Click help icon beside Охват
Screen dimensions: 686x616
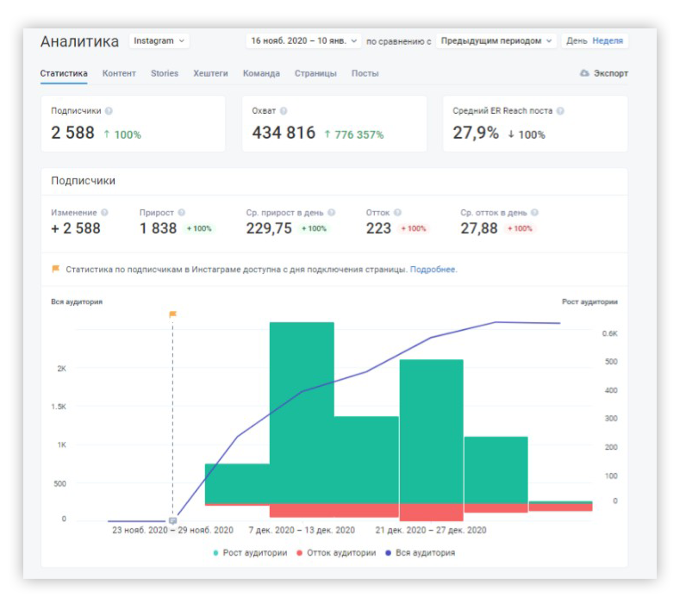(x=284, y=111)
